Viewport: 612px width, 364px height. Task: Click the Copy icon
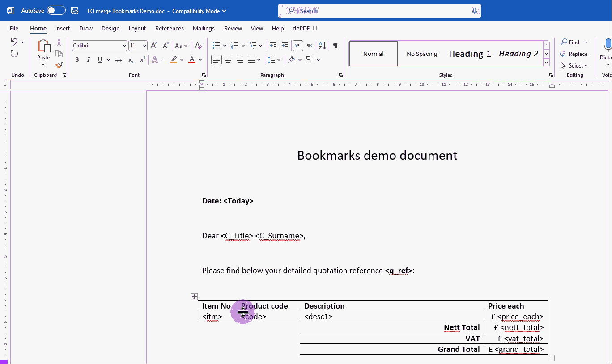click(x=59, y=54)
